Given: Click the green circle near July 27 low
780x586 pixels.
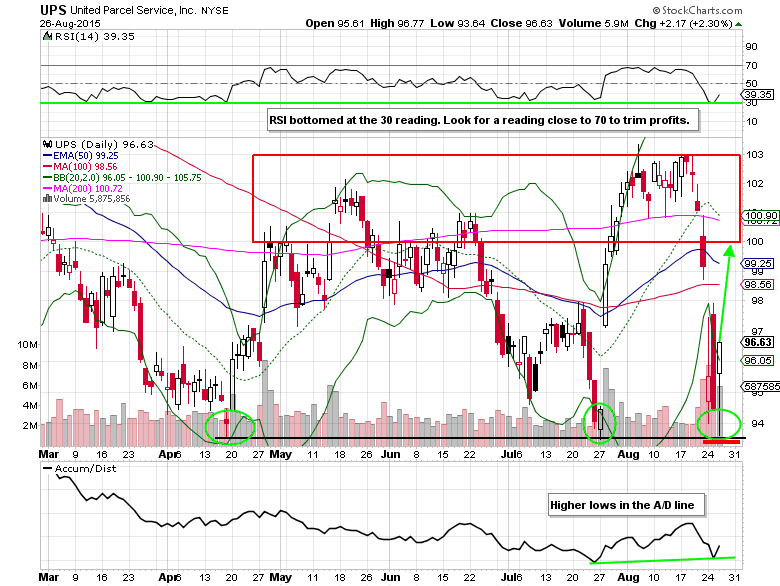Looking at the screenshot, I should pyautogui.click(x=599, y=418).
